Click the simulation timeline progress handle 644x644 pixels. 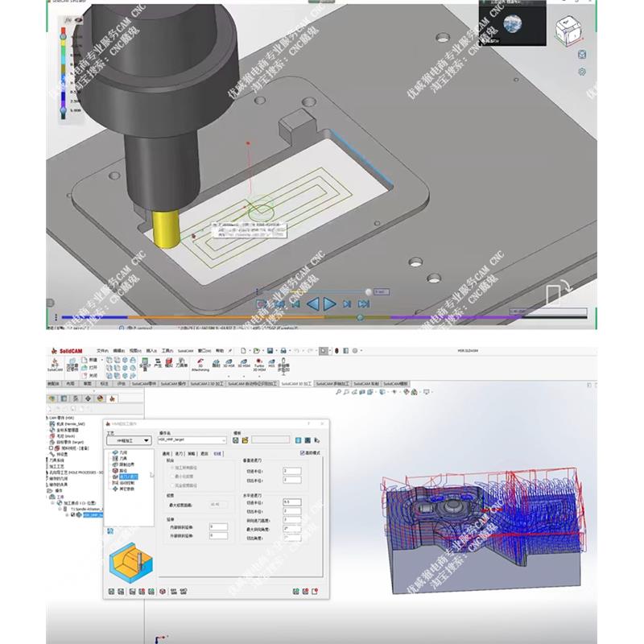click(x=360, y=317)
